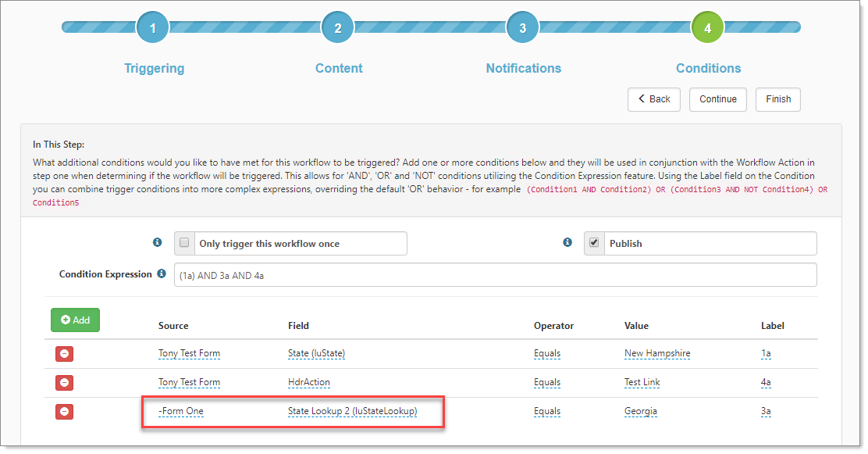Click red remove icon for New Hampshire condition
Viewport: 868px width, 454px height.
tap(66, 354)
